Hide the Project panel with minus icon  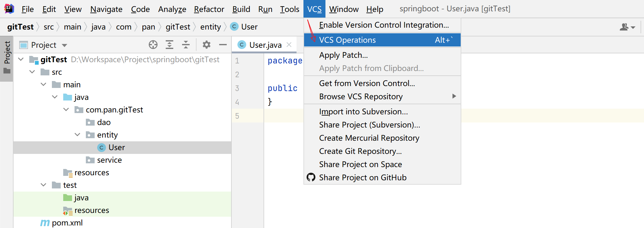point(223,45)
